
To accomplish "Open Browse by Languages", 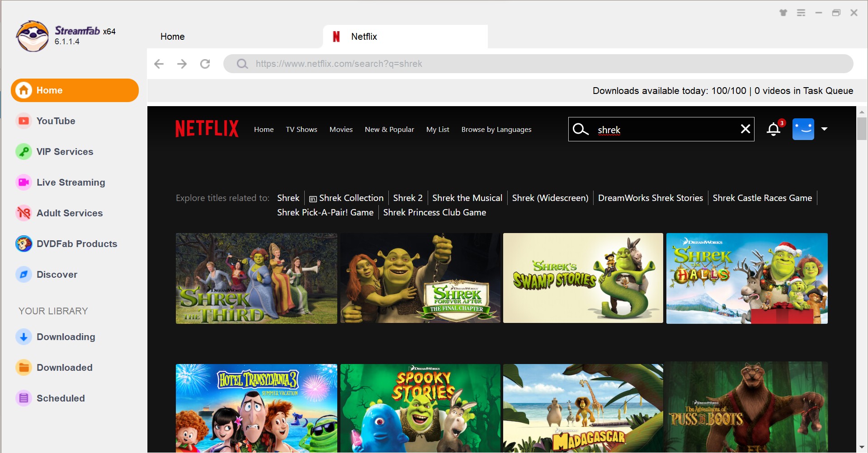I will pyautogui.click(x=496, y=130).
